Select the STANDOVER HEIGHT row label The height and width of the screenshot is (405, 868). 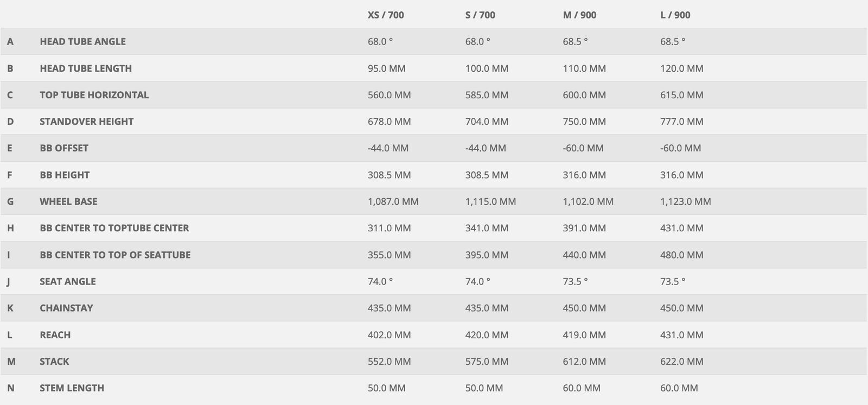pyautogui.click(x=86, y=122)
